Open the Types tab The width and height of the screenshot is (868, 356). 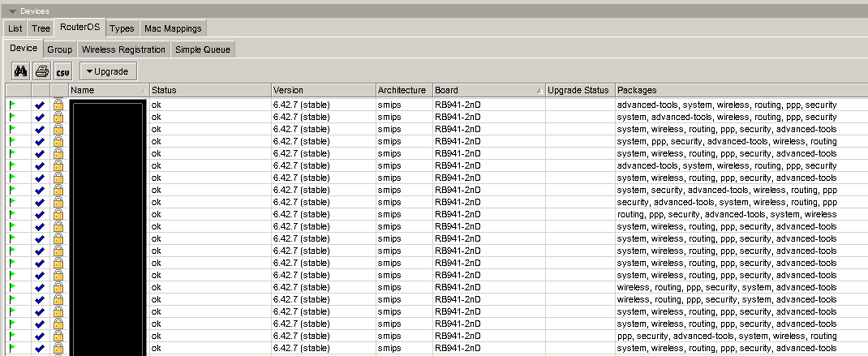122,28
